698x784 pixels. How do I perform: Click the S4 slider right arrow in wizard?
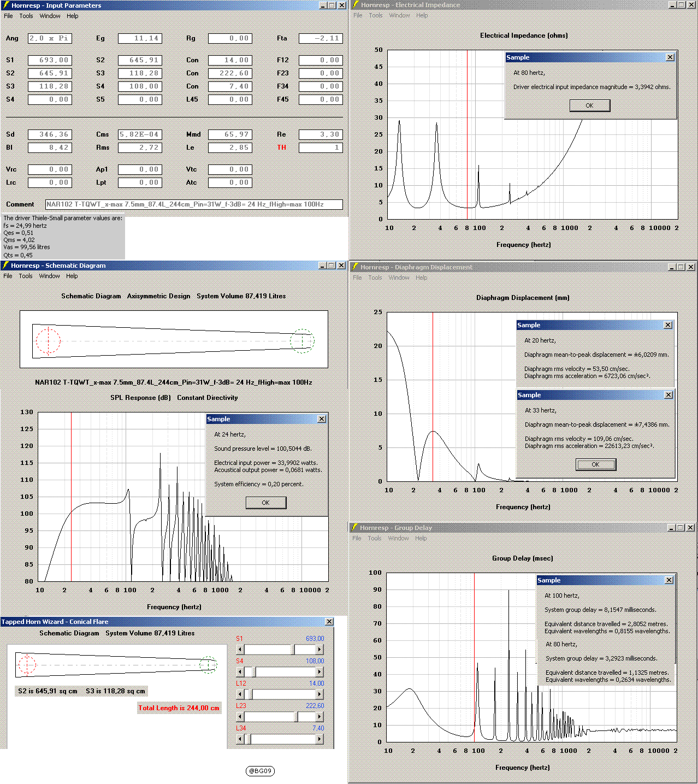pyautogui.click(x=320, y=672)
